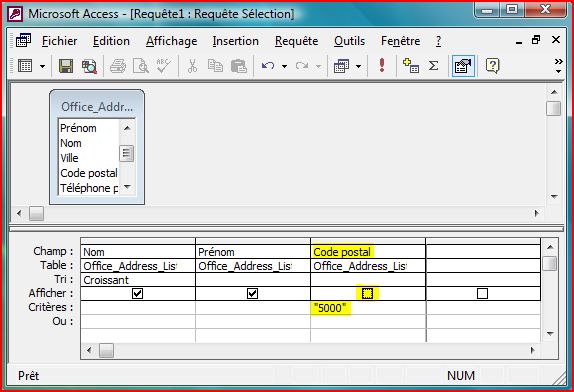Viewport: 574px width, 392px height.
Task: Uncheck Afficher checkbox in Prénom column
Action: point(252,294)
